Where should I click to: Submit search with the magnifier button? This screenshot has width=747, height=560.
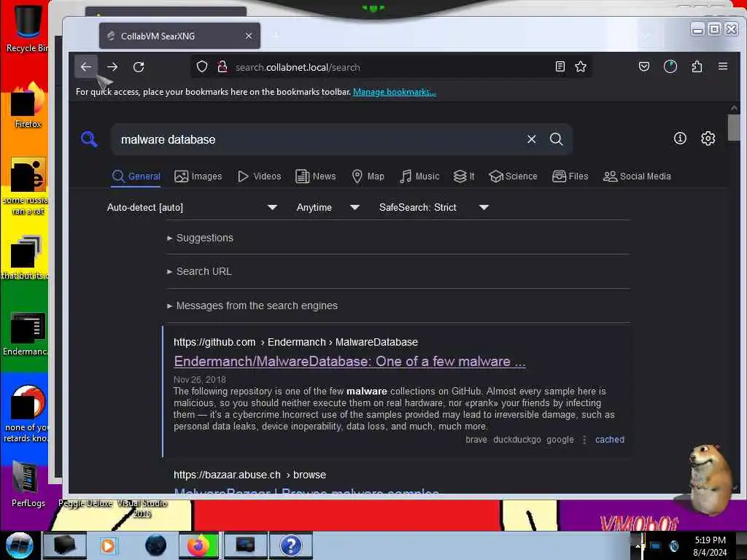coord(556,139)
